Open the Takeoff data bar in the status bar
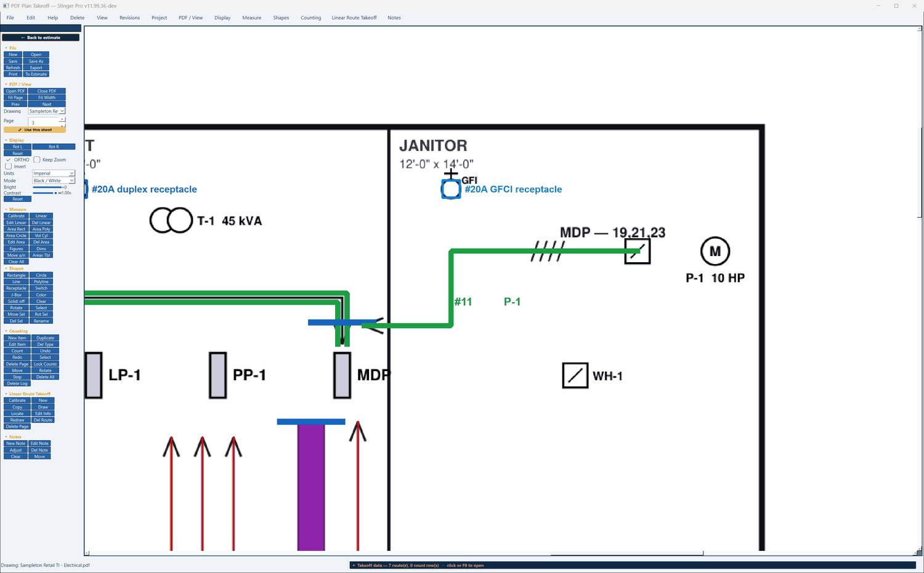Viewport: 924px width, 573px height. pyautogui.click(x=633, y=565)
